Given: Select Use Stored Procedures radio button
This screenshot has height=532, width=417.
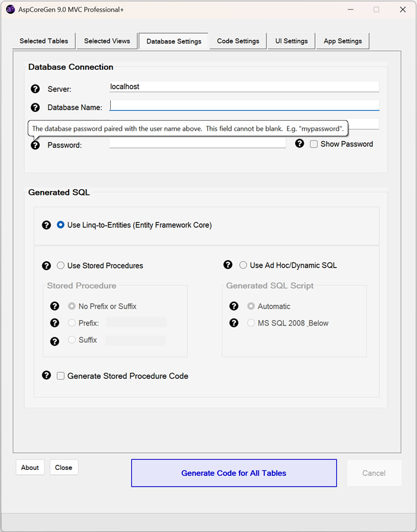Looking at the screenshot, I should point(60,265).
